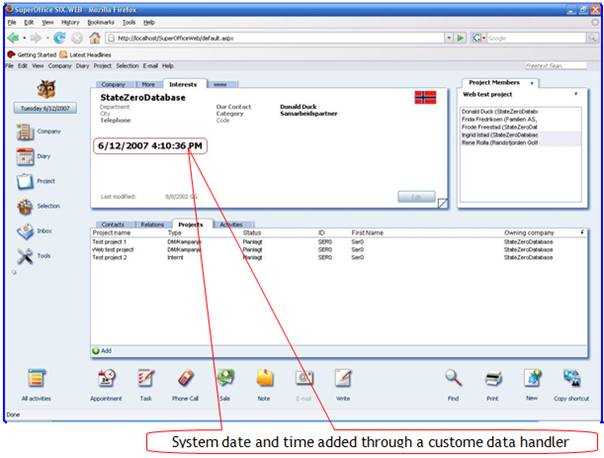Create a new Phone Call

(185, 378)
